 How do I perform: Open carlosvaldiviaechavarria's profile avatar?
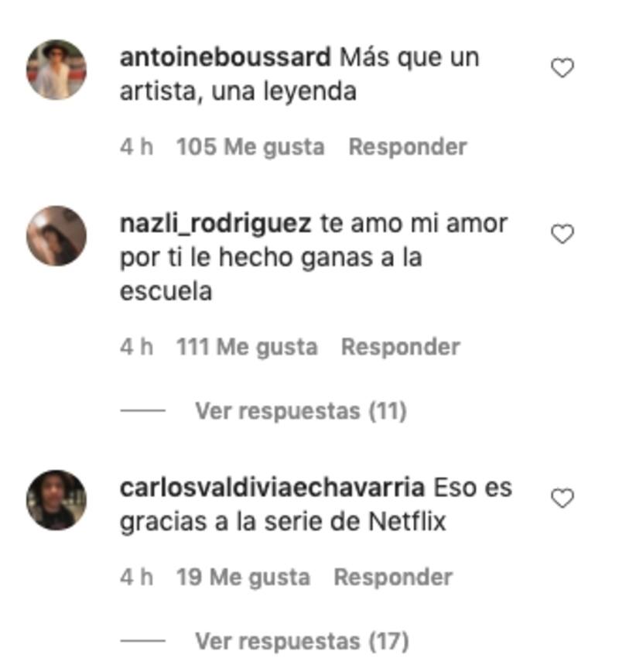56,500
